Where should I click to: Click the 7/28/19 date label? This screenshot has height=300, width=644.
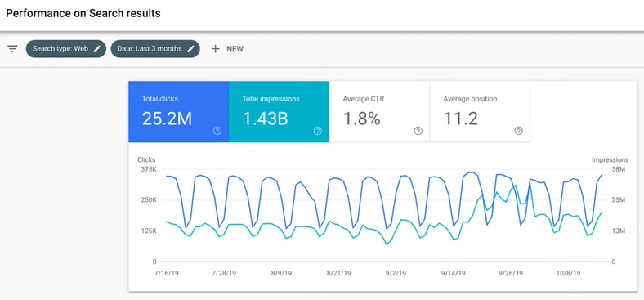(224, 273)
